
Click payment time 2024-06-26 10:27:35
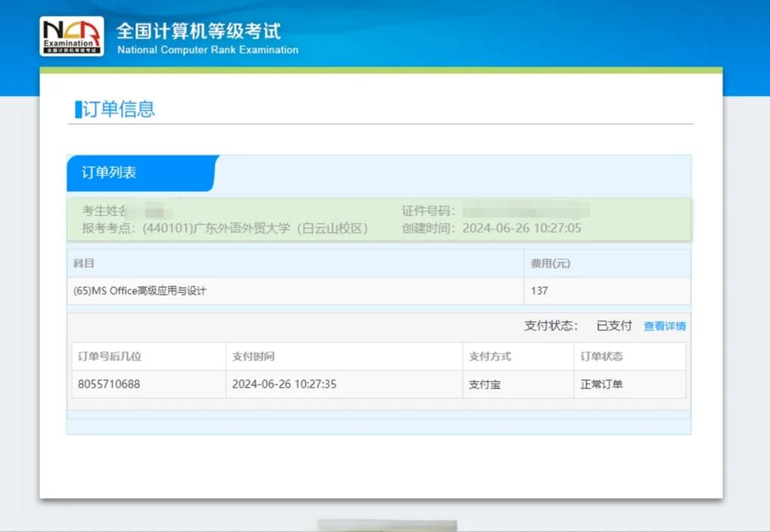284,385
